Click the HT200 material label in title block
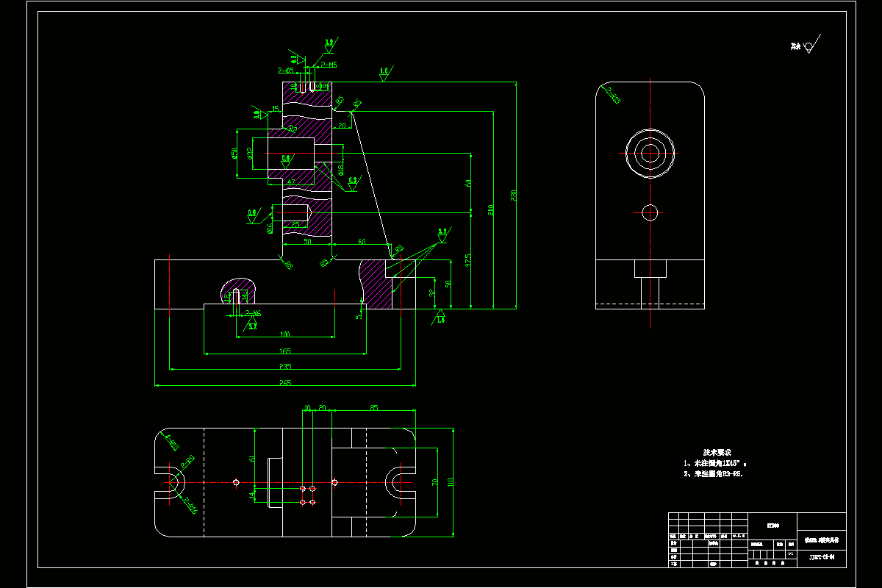 click(x=772, y=526)
